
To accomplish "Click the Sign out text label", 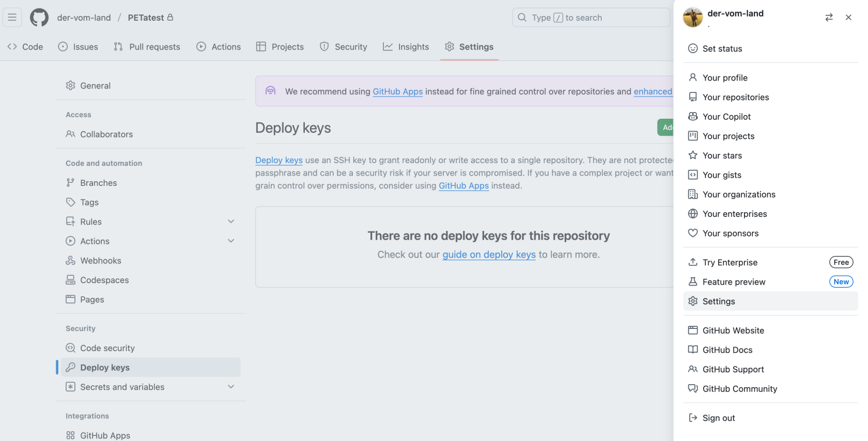I will [719, 418].
